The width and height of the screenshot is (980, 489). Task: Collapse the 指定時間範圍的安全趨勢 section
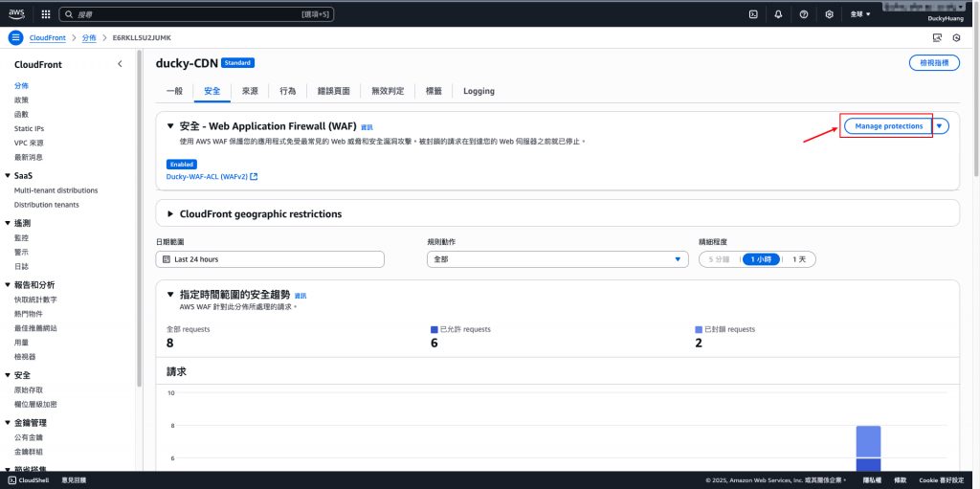pyautogui.click(x=170, y=294)
